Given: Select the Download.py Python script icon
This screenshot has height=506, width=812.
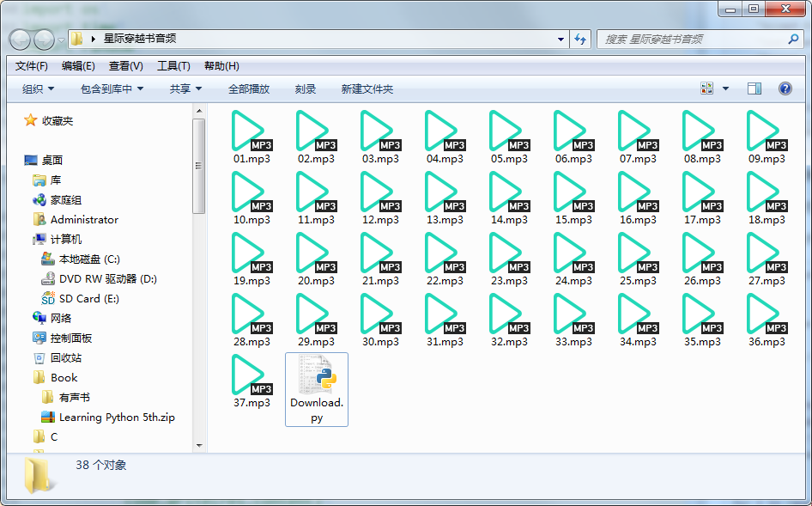Looking at the screenshot, I should 317,375.
